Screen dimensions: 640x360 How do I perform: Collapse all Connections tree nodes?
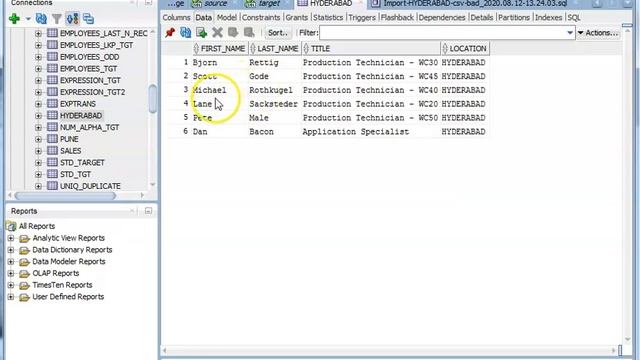pyautogui.click(x=88, y=19)
